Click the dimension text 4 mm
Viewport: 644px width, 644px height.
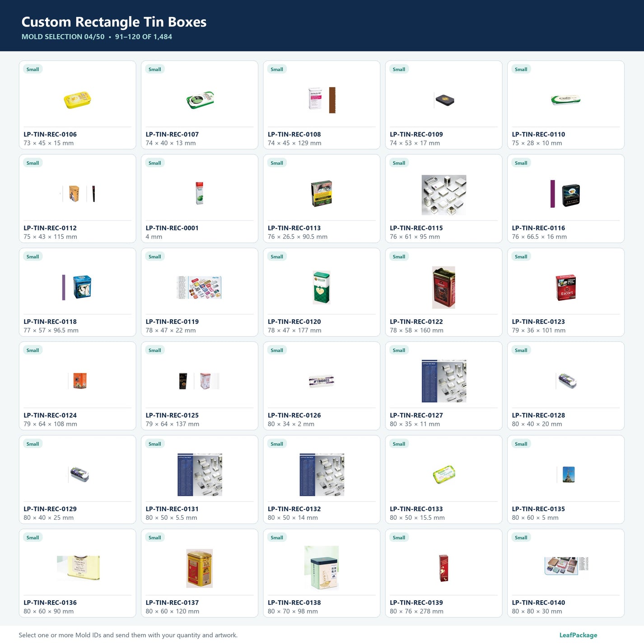tap(154, 237)
